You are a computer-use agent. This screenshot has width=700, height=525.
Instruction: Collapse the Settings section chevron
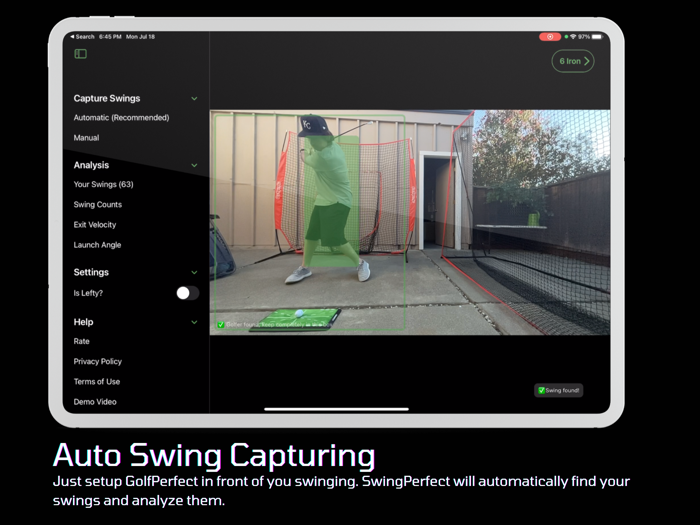194,272
